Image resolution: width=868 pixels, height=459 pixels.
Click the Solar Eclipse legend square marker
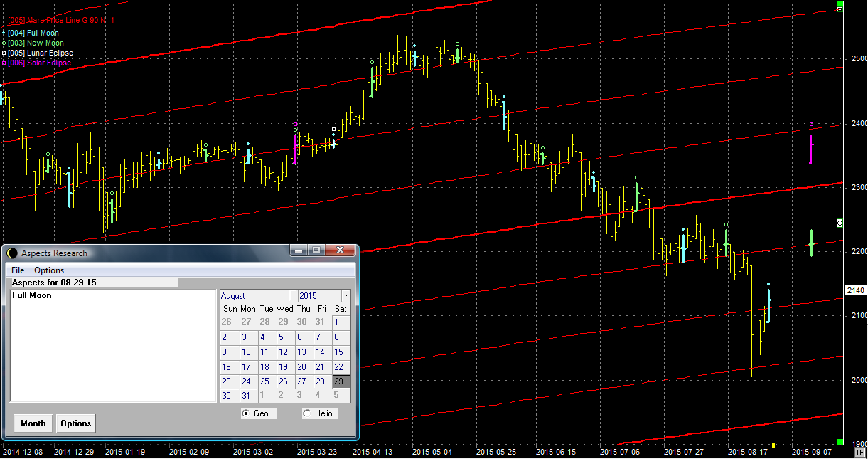(x=4, y=63)
